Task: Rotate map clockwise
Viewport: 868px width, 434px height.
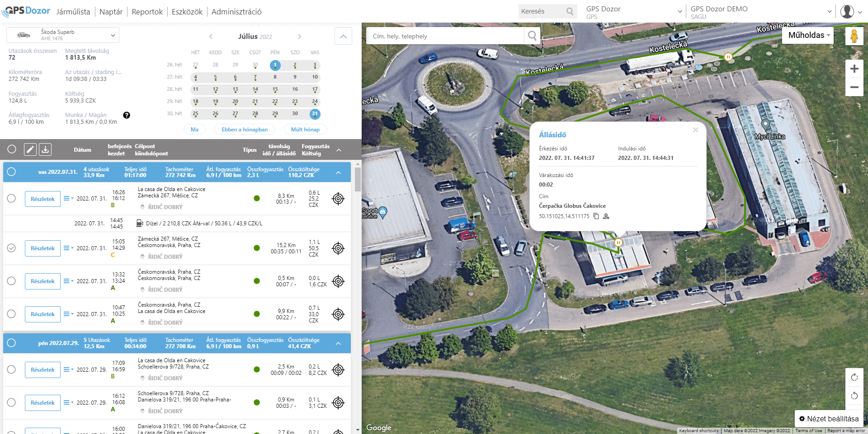Action: pos(854,377)
